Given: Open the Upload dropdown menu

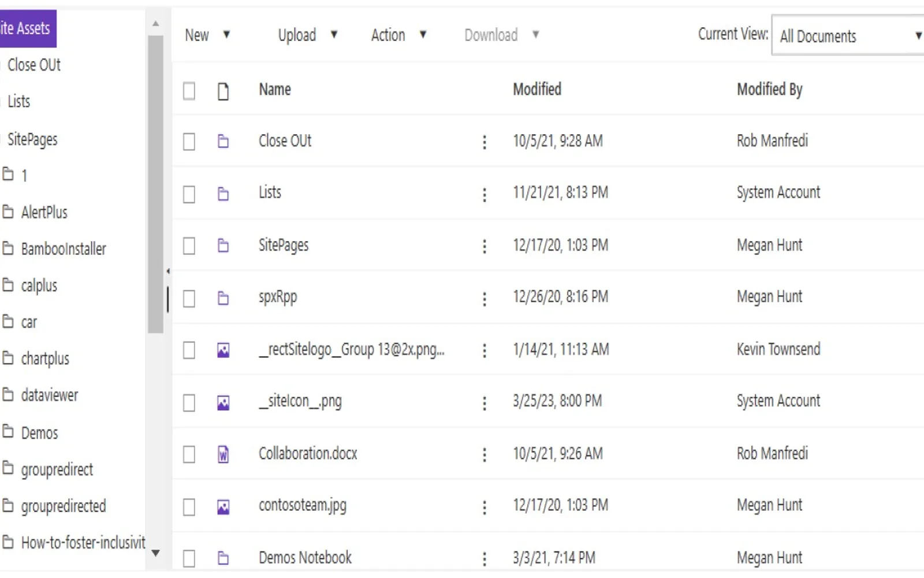Looking at the screenshot, I should click(308, 35).
